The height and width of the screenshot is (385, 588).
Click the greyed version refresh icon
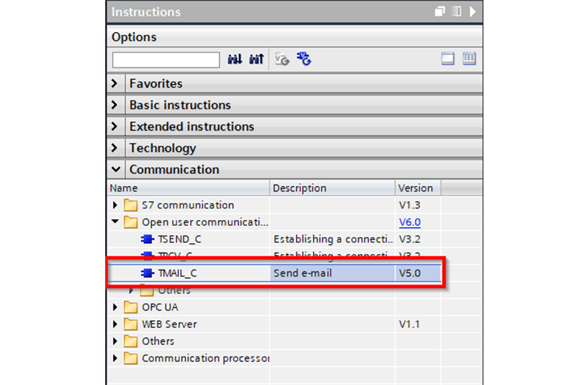[x=282, y=59]
